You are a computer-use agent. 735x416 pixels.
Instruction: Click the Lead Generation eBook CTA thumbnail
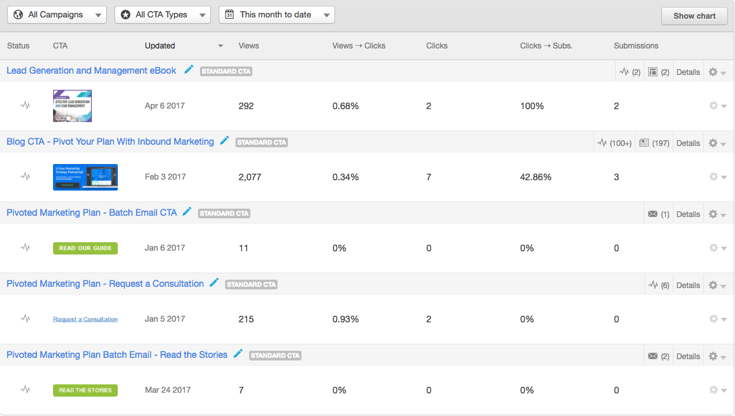[72, 106]
